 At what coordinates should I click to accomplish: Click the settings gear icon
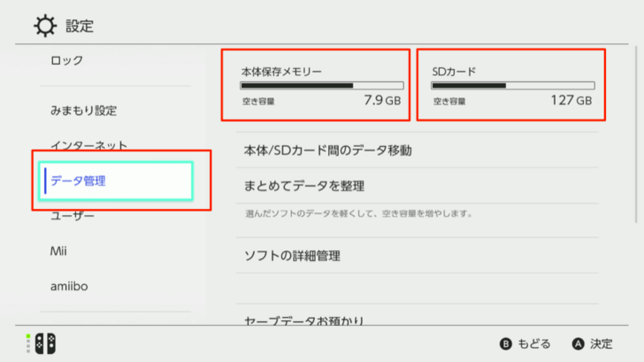pos(44,26)
